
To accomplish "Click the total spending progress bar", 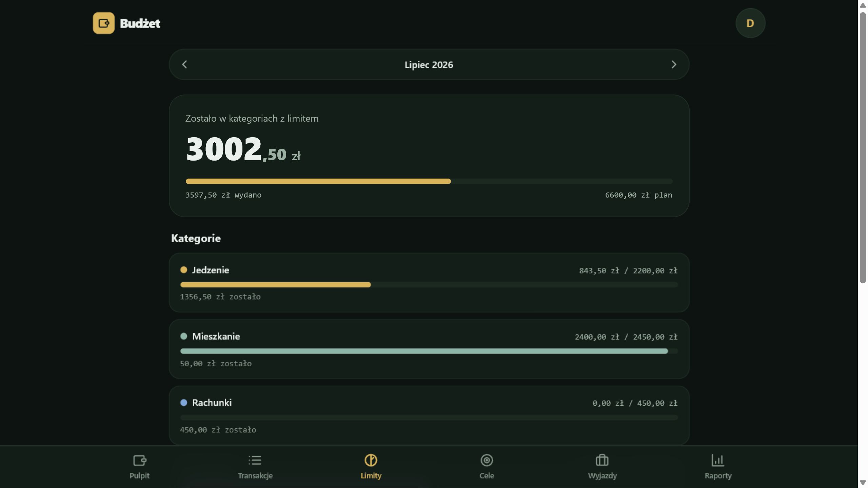I will point(429,181).
